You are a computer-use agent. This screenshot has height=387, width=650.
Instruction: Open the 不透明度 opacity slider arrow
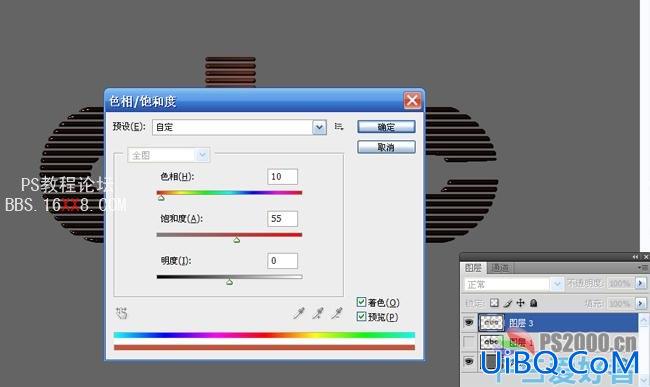(640, 283)
